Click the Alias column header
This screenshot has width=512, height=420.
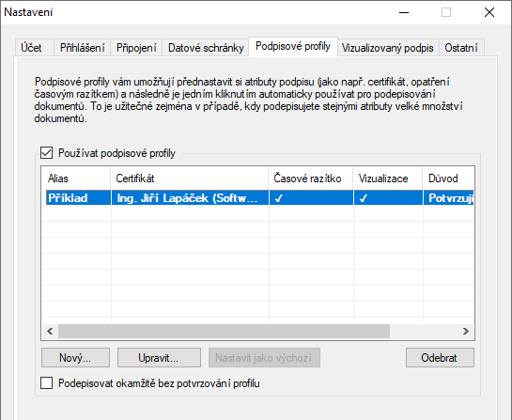click(x=76, y=179)
